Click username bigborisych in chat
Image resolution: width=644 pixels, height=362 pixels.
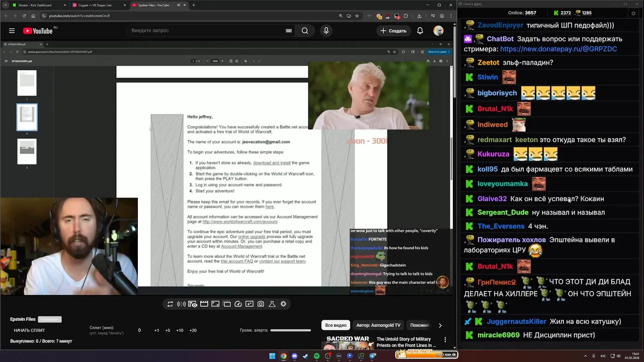(x=497, y=93)
